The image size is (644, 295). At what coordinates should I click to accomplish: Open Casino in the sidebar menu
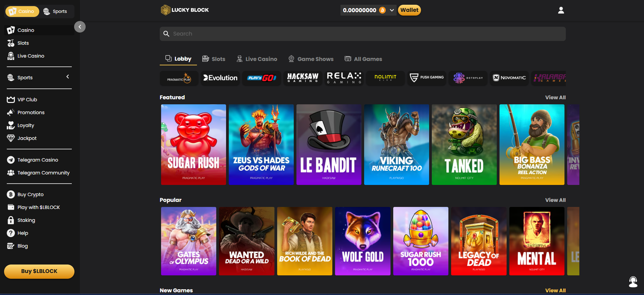click(39, 30)
